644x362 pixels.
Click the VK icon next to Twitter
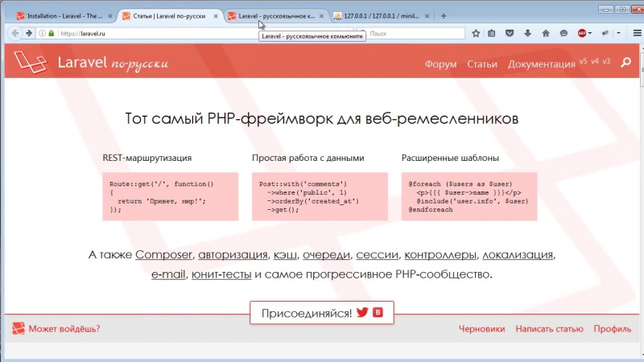(378, 312)
